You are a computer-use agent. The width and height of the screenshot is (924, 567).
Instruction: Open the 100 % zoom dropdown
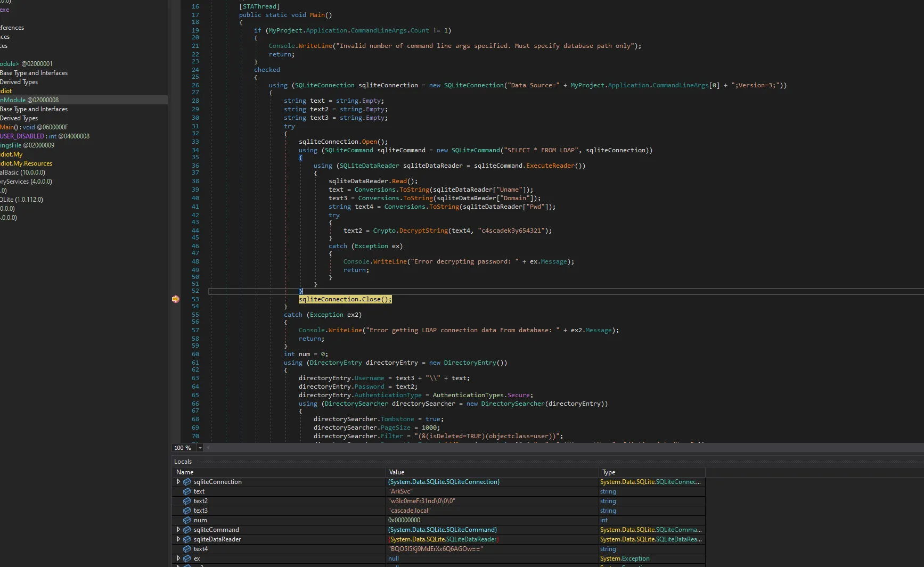point(200,448)
